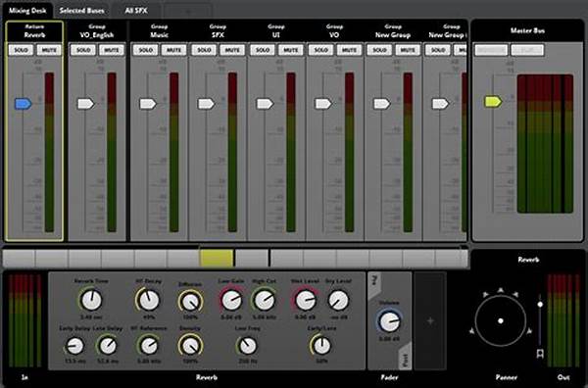
Task: Click the Low Freq knob
Action: click(x=248, y=346)
